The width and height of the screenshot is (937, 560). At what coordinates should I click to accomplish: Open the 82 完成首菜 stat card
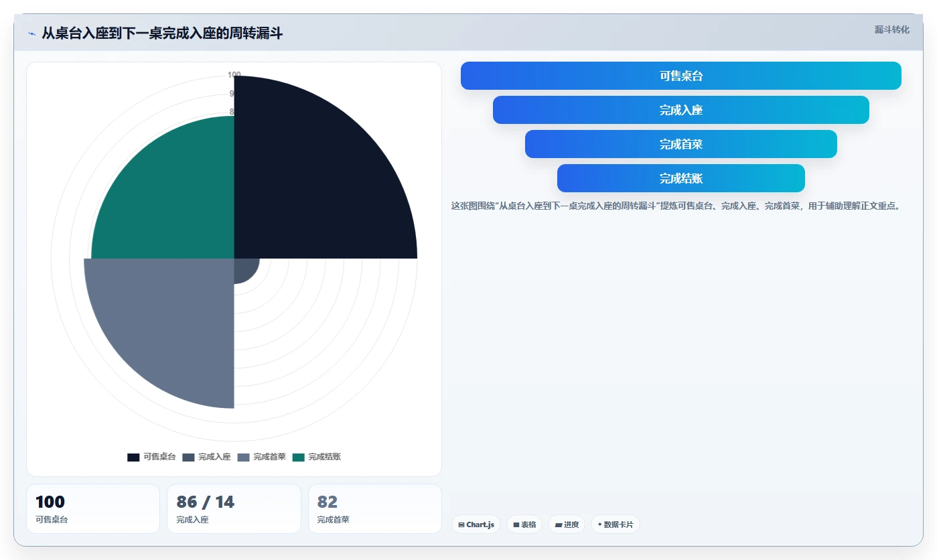tap(375, 508)
